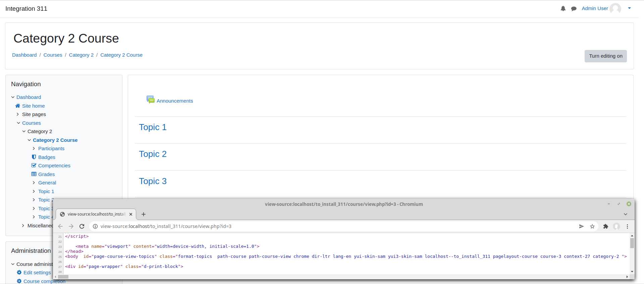Close the view-source tab in Chromium
This screenshot has height=284, width=644.
[131, 214]
